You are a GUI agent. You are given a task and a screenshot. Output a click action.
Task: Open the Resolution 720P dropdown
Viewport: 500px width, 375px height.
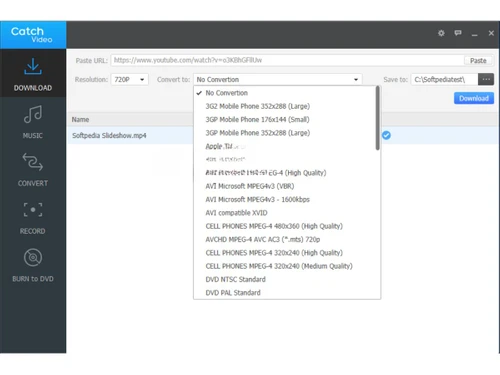129,79
